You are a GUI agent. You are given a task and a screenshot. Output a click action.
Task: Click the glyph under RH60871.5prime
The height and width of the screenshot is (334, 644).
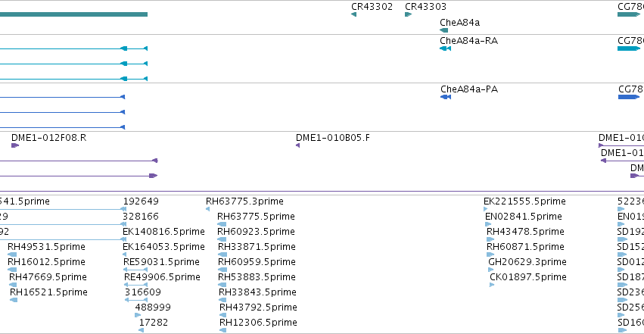[490, 254]
